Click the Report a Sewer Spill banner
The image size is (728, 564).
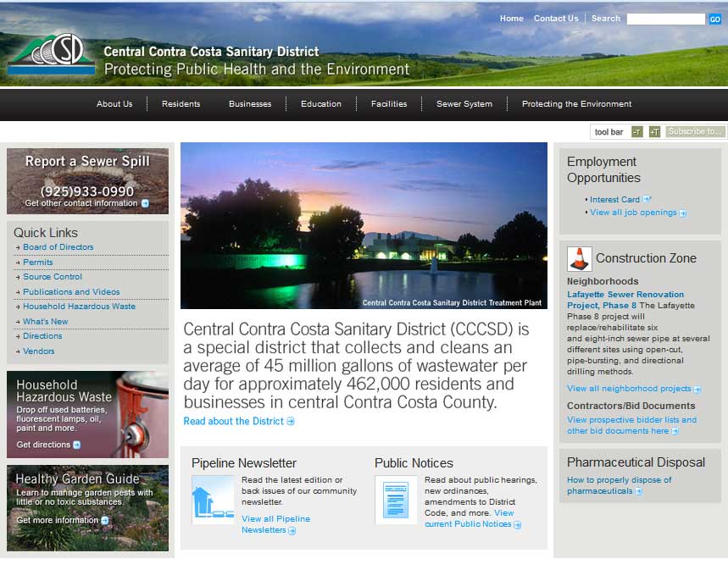coord(87,181)
